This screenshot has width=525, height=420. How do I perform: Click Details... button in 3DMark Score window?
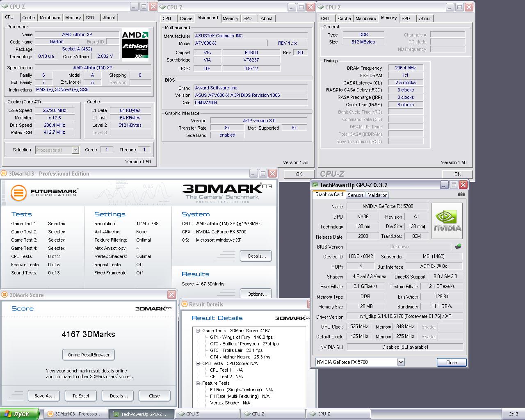[x=119, y=396]
